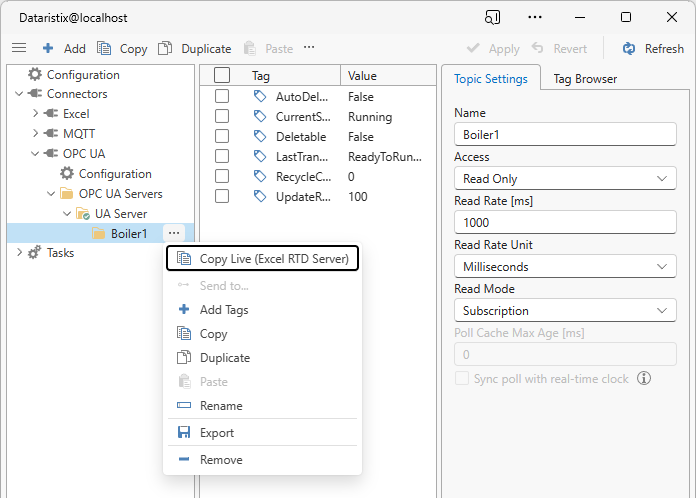The height and width of the screenshot is (498, 696).
Task: Switch to the Tag Browser tab
Action: tap(585, 79)
